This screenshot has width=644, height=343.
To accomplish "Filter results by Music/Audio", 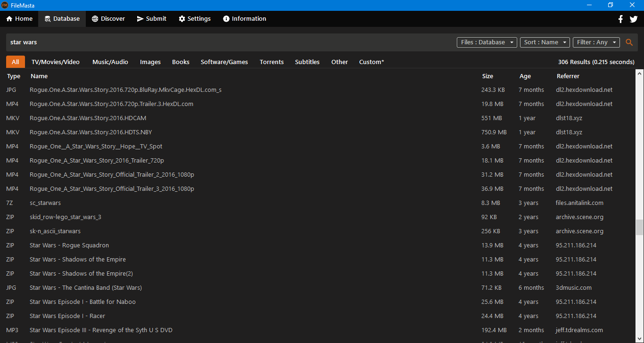I will 110,62.
